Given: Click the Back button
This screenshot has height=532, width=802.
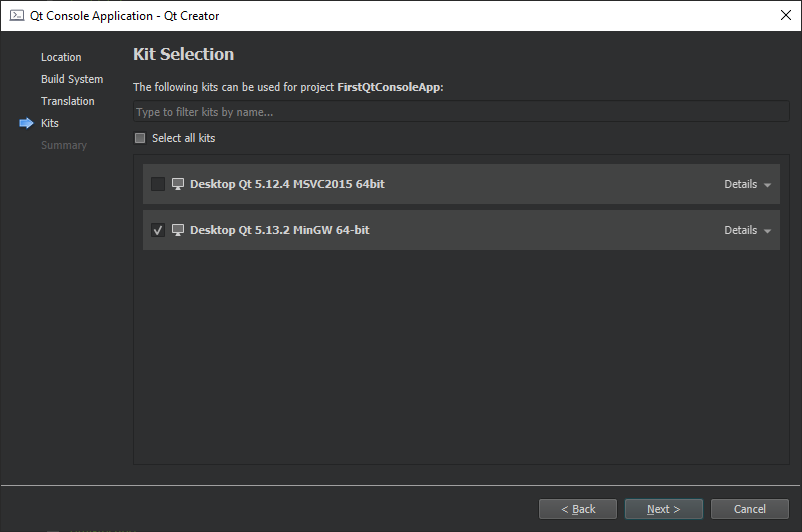Looking at the screenshot, I should pos(578,509).
